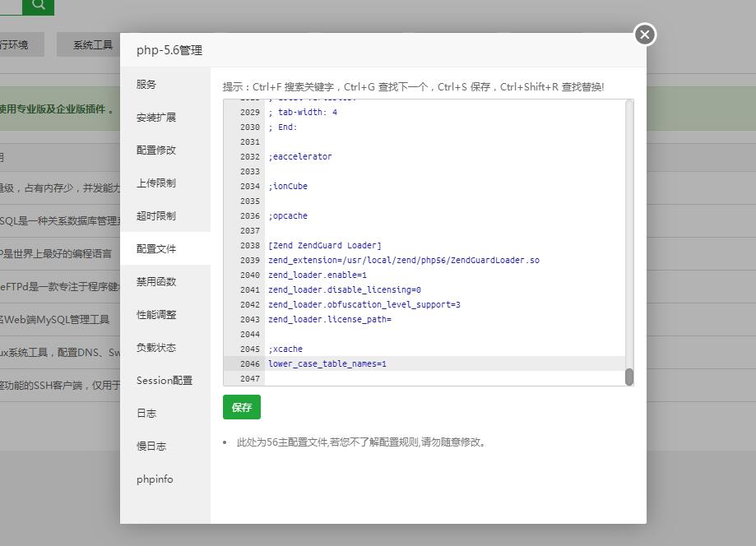This screenshot has height=546, width=756.
Task: Place cursor on lower_case_table_names=1 line
Action: 327,363
